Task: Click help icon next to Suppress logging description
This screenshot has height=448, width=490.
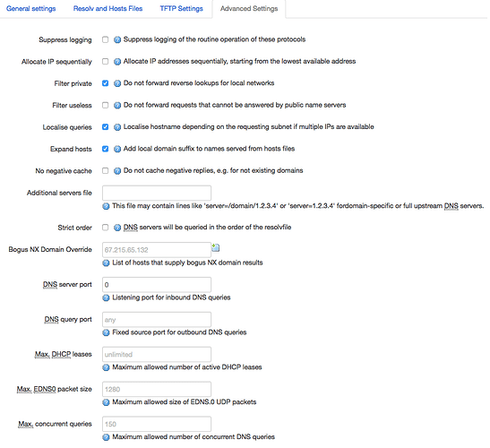Action: tap(117, 39)
